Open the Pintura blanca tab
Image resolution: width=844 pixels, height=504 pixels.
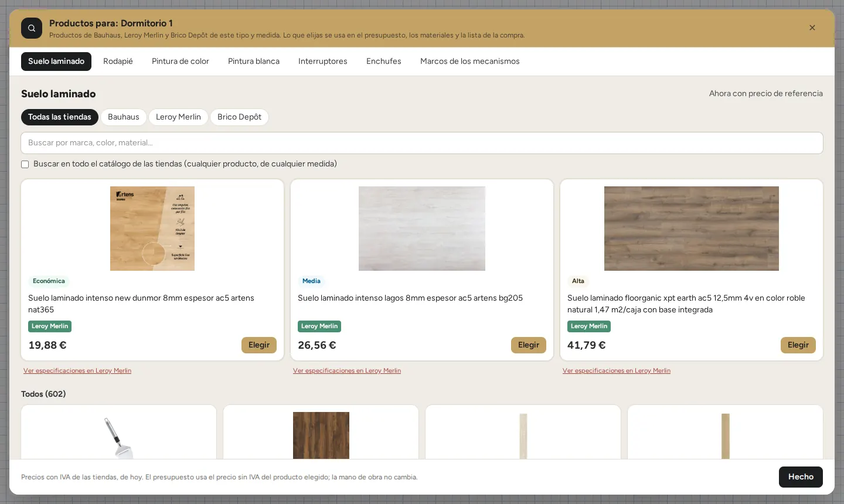click(x=254, y=62)
